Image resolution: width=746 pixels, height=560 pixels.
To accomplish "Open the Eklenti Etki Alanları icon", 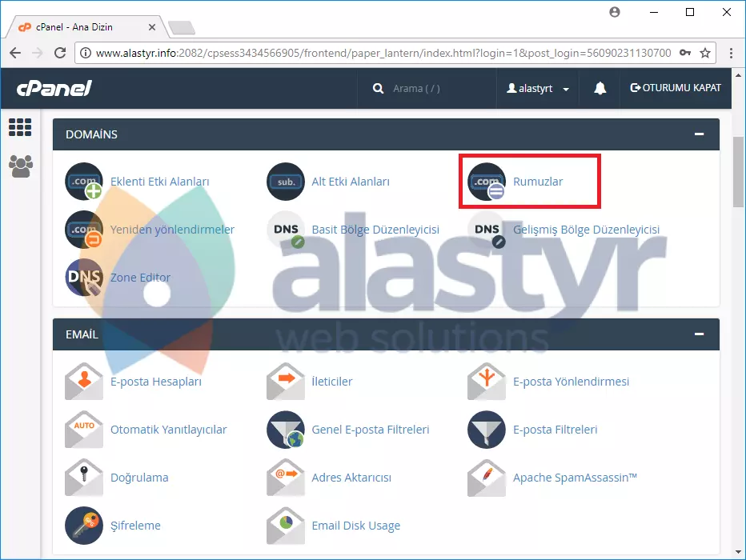I will point(84,182).
